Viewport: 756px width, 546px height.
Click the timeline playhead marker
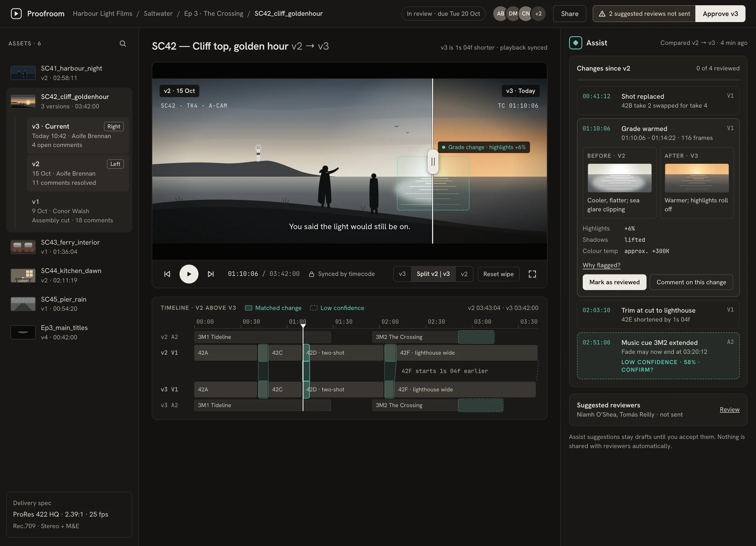303,326
